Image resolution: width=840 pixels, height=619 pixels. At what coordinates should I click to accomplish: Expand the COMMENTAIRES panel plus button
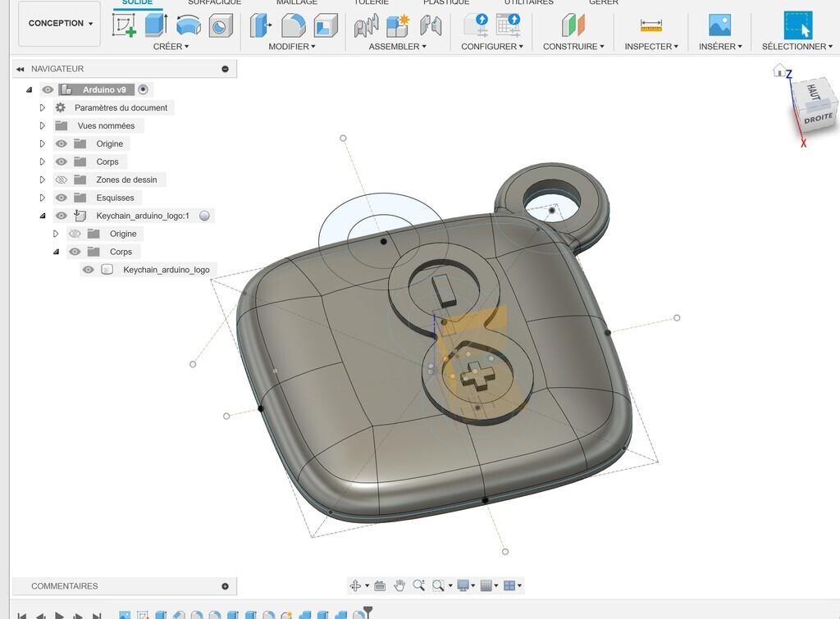[x=225, y=586]
